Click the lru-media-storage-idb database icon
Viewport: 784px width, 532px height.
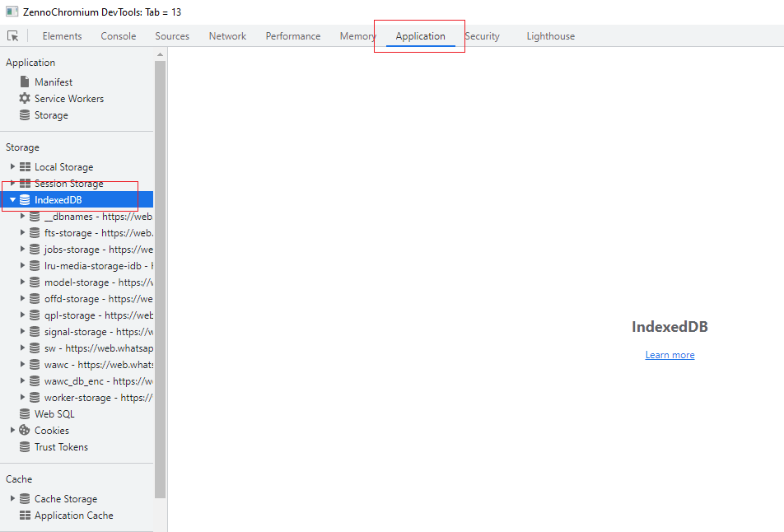click(x=35, y=265)
